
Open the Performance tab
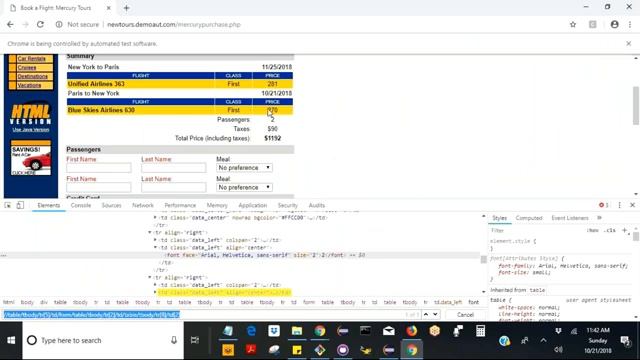click(180, 205)
